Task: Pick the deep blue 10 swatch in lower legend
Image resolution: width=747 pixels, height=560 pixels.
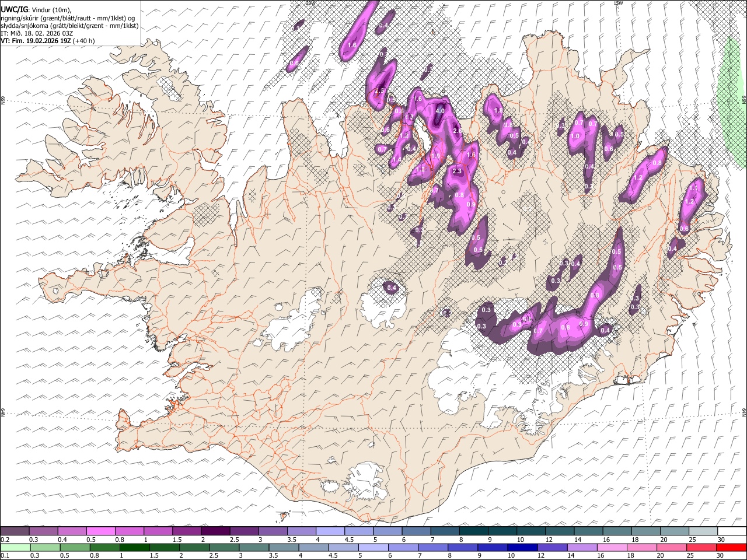Action: tap(522, 547)
